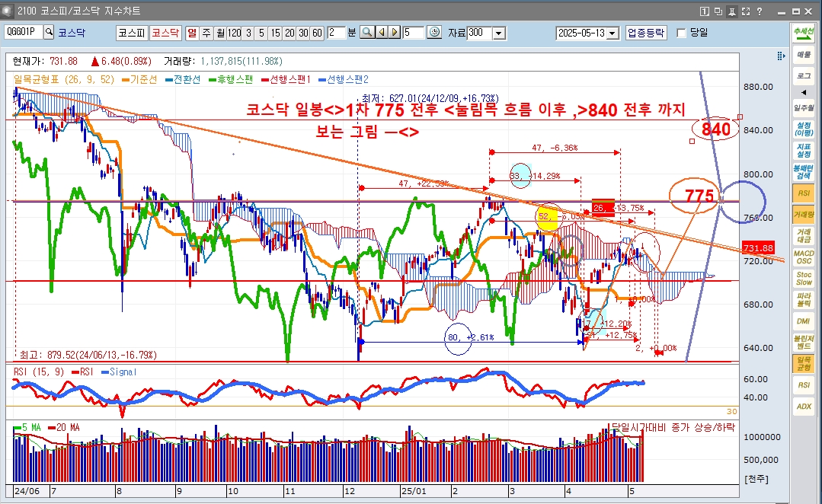Toggle RSI button just above ADX
The width and height of the screenshot is (822, 504).
(x=804, y=385)
